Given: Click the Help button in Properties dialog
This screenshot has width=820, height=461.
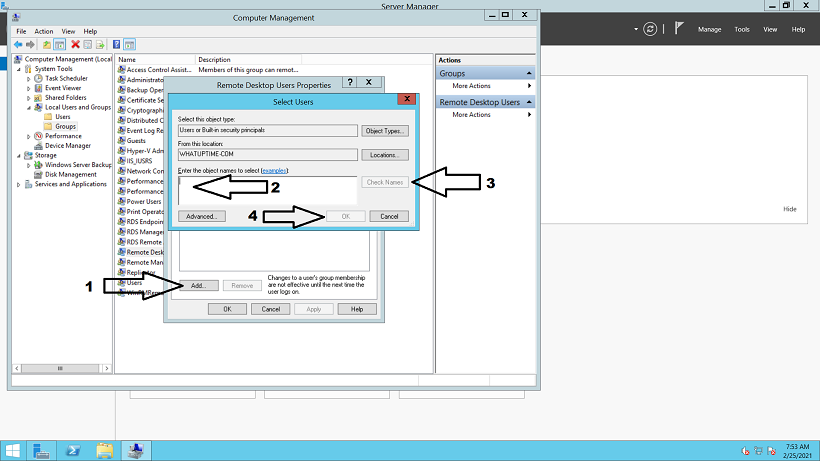Looking at the screenshot, I should coord(357,309).
